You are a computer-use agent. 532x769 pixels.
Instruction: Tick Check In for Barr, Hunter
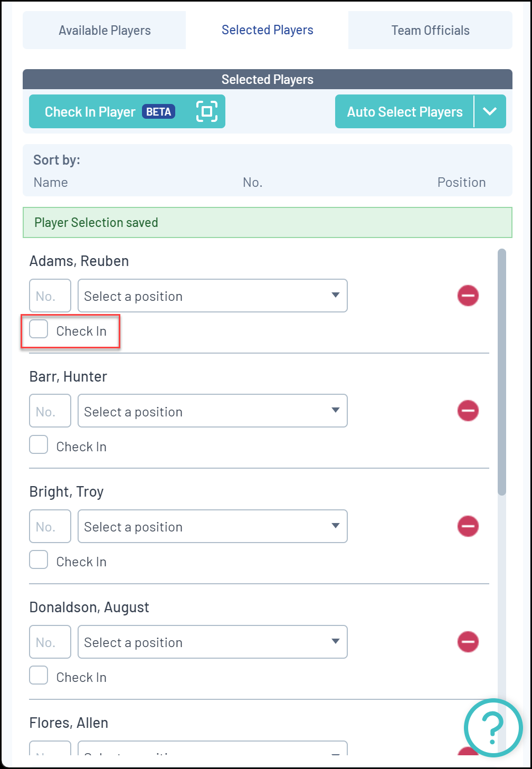pos(39,445)
